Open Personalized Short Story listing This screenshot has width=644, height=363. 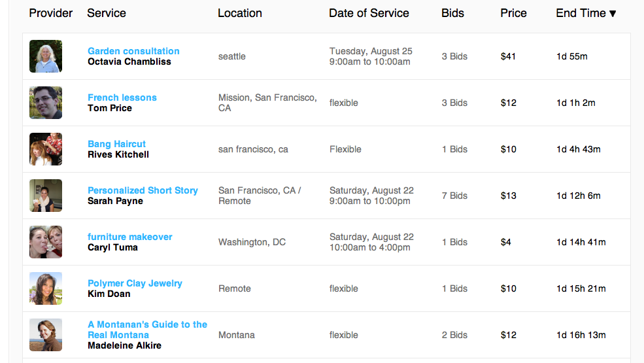point(143,190)
